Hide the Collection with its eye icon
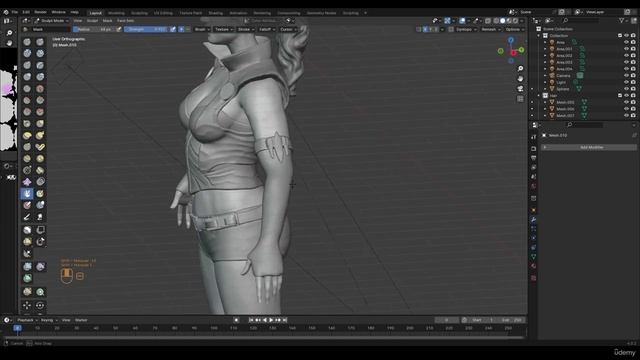Viewport: 640px width, 360px height. pos(626,36)
